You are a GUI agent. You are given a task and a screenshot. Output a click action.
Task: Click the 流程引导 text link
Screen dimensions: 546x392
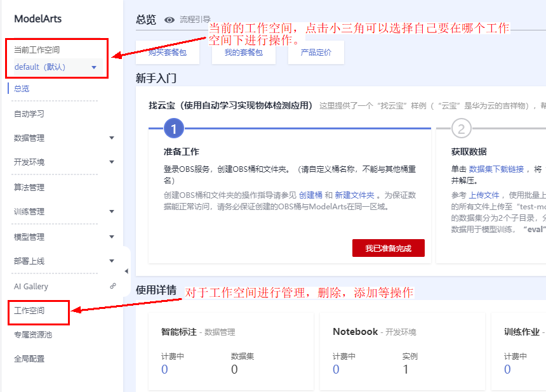[x=195, y=20]
